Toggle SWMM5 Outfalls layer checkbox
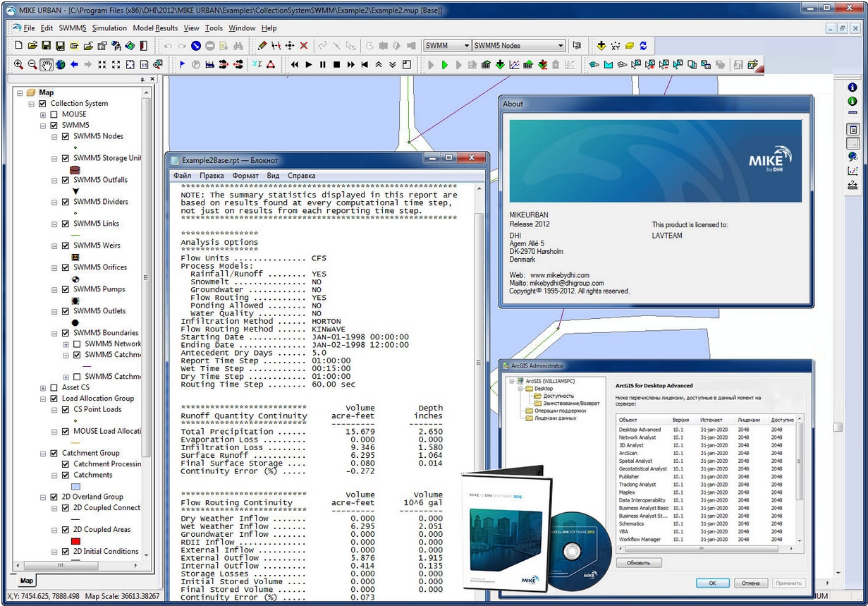The image size is (868, 606). pyautogui.click(x=66, y=180)
